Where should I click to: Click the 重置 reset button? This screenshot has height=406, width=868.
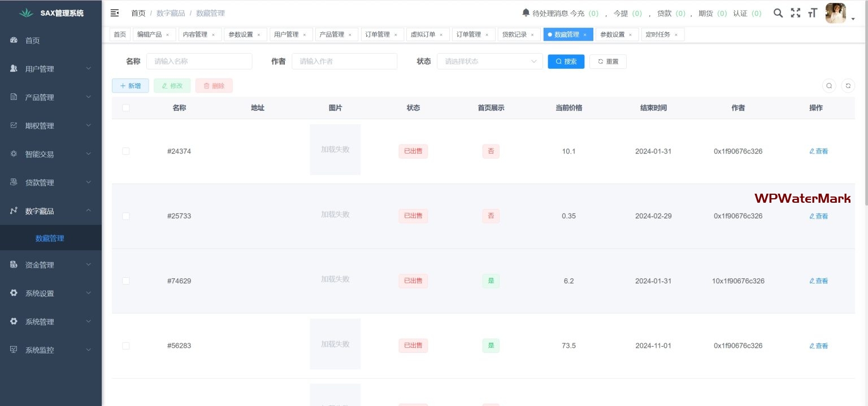pos(607,61)
